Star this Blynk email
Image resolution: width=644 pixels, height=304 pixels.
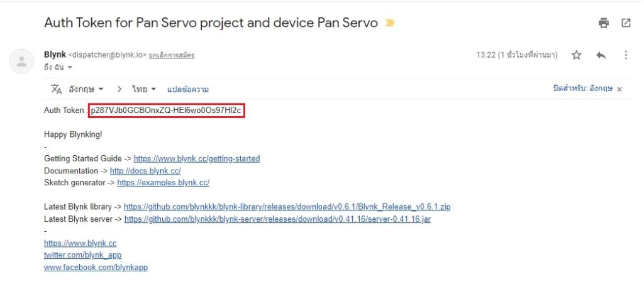(576, 55)
